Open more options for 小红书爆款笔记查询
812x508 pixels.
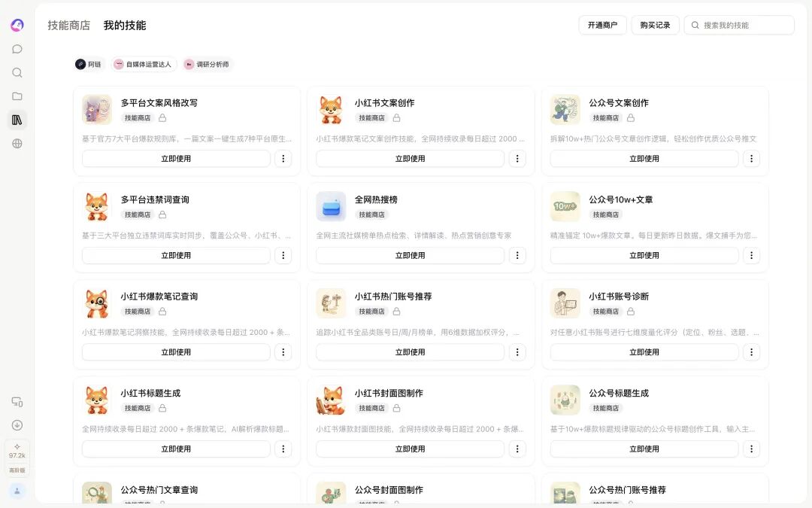pos(283,352)
